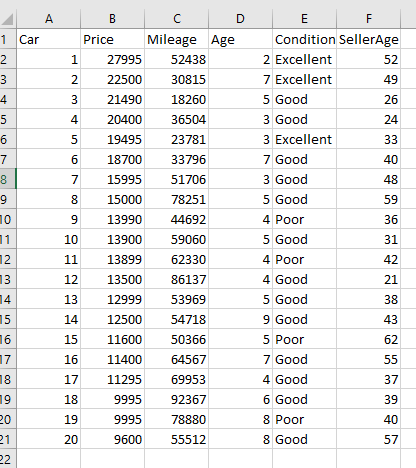
Task: Select 'Excellent' cell for car 5
Action: pos(305,139)
